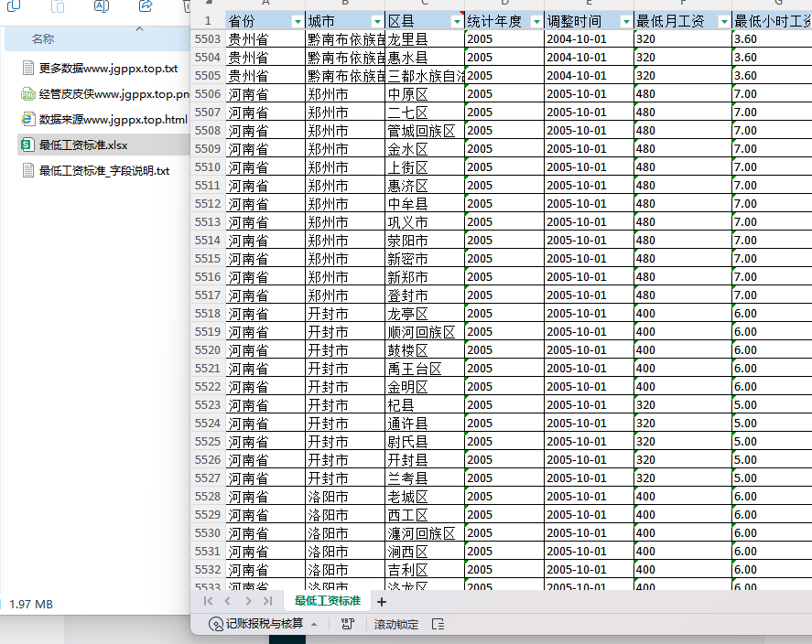Click the paste icon in file explorer toolbar
This screenshot has width=812, height=644.
click(58, 6)
